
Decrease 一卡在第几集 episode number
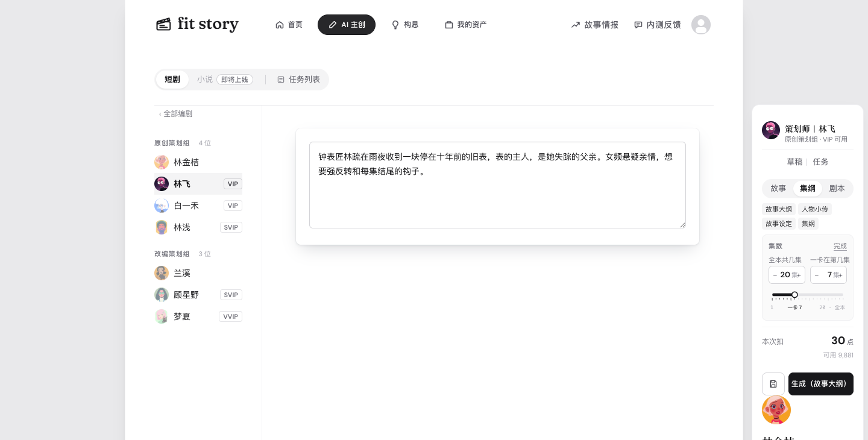click(x=816, y=275)
